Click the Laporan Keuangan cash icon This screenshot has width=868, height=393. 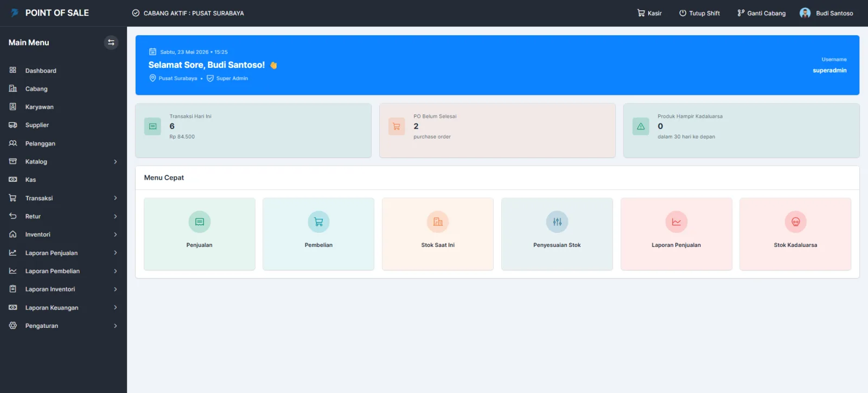tap(13, 307)
